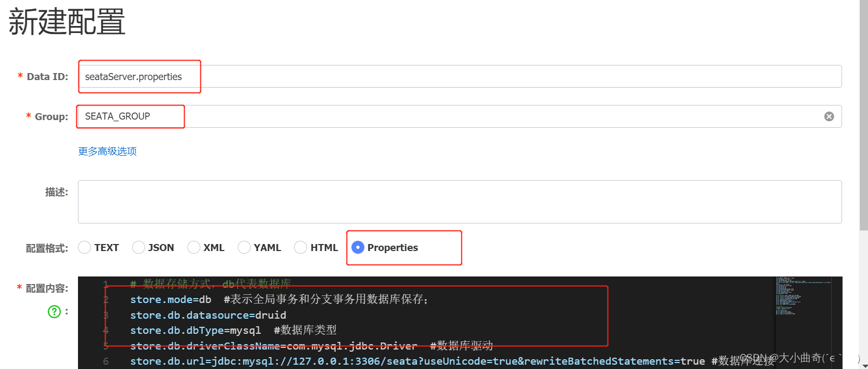Click the line store.mode=db in editor

[279, 299]
